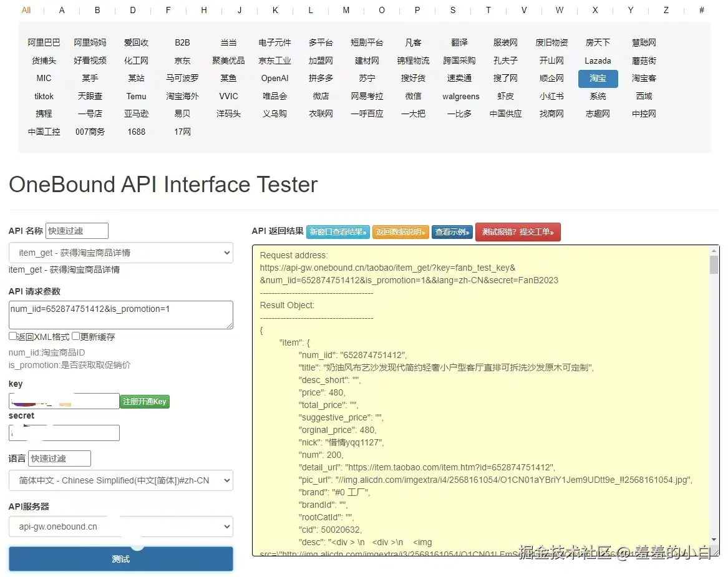This screenshot has width=728, height=577.
Task: Filter platforms by letter T
Action: pyautogui.click(x=488, y=10)
